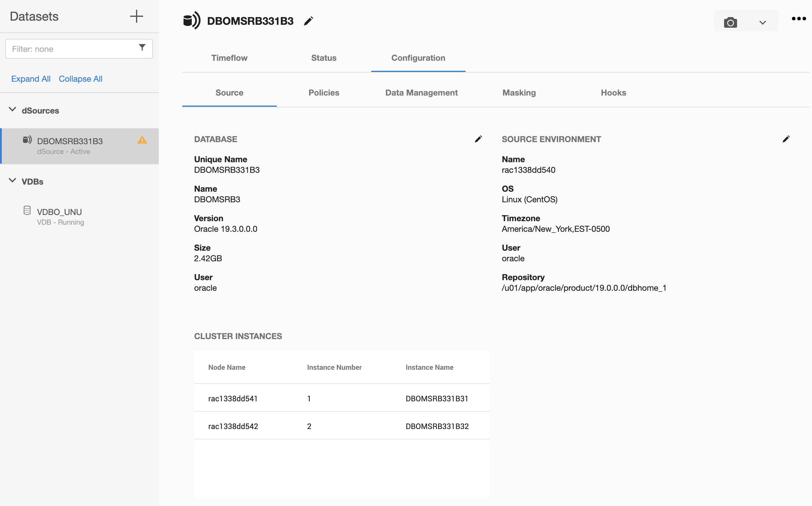Viewport: 812px width, 506px height.
Task: Go to the Policies sub-tab
Action: [323, 93]
